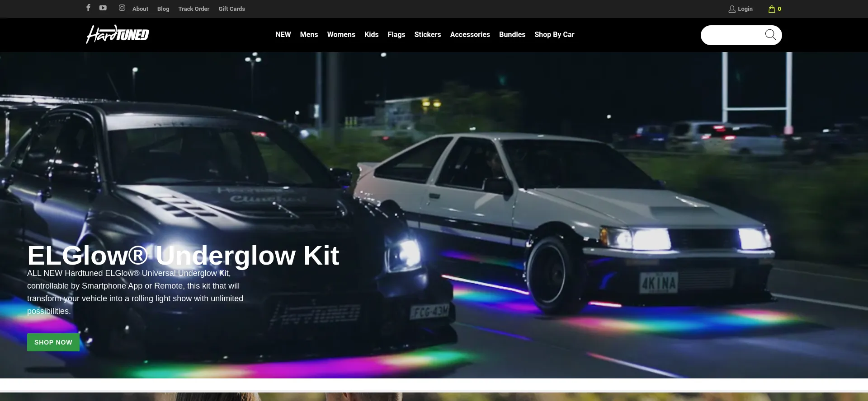The width and height of the screenshot is (868, 401).
Task: Click the magnifying glass search icon
Action: pyautogui.click(x=770, y=35)
